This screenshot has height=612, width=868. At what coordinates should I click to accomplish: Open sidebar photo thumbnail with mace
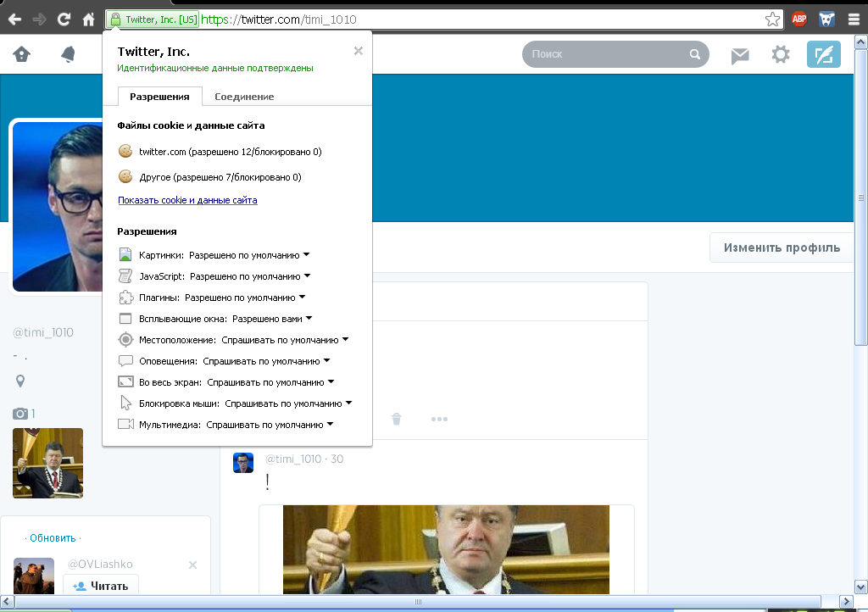(47, 463)
